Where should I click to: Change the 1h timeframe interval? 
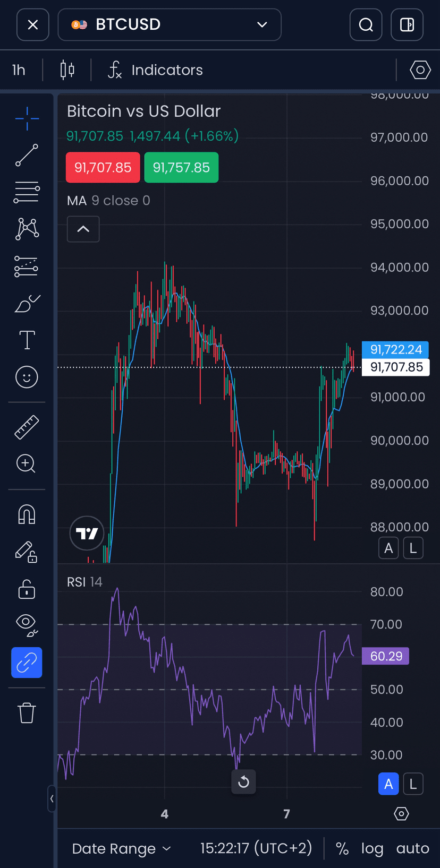point(19,70)
